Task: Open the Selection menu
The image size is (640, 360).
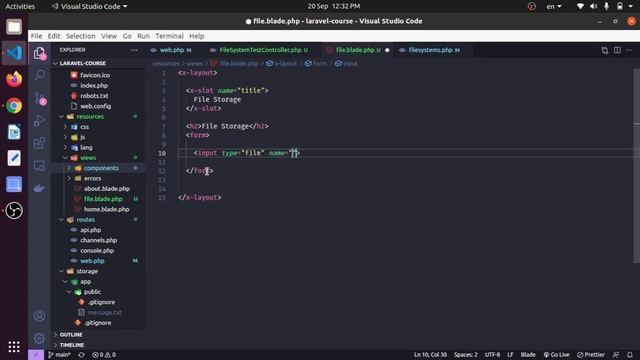Action: (x=80, y=36)
